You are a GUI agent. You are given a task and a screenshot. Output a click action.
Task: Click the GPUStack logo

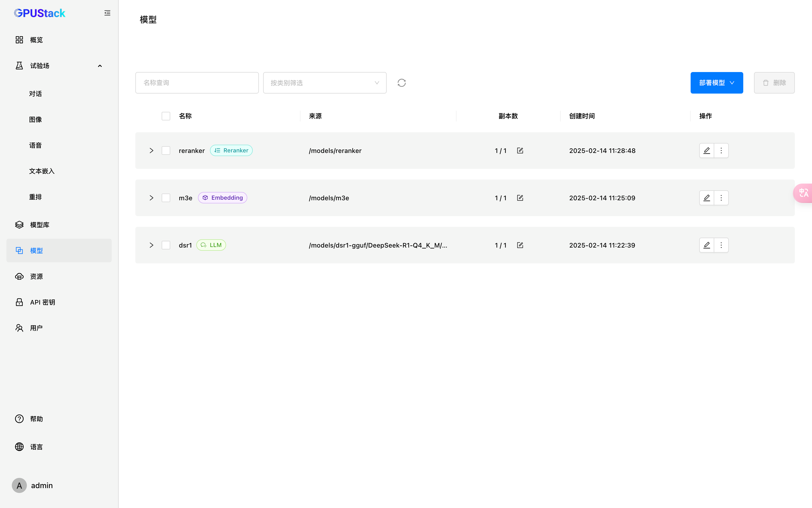[x=39, y=13]
